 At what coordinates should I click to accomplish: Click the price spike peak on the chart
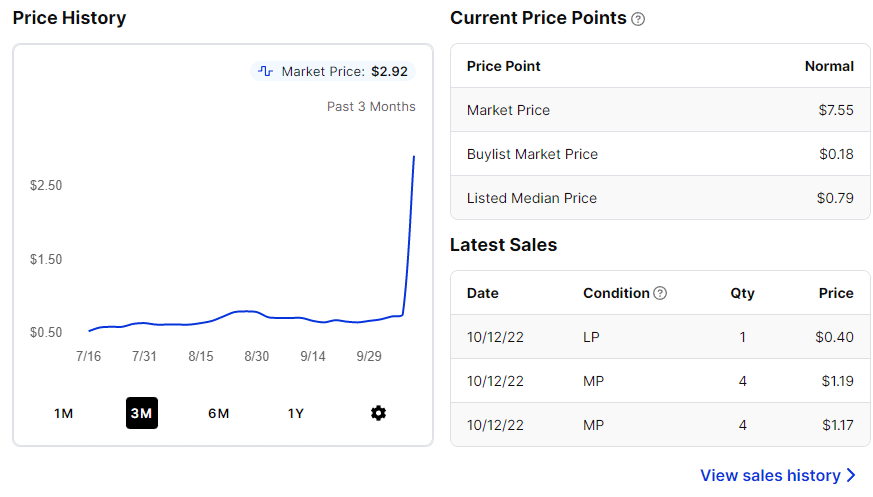414,157
